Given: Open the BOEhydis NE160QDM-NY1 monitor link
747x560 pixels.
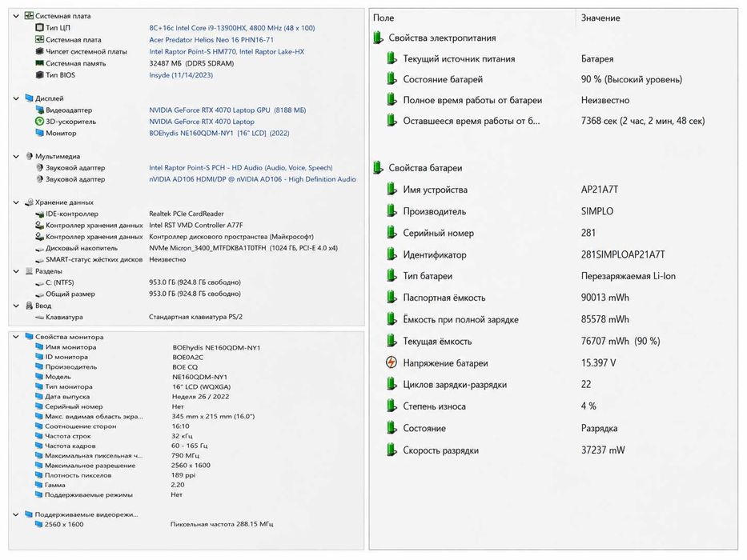Looking at the screenshot, I should coord(219,134).
